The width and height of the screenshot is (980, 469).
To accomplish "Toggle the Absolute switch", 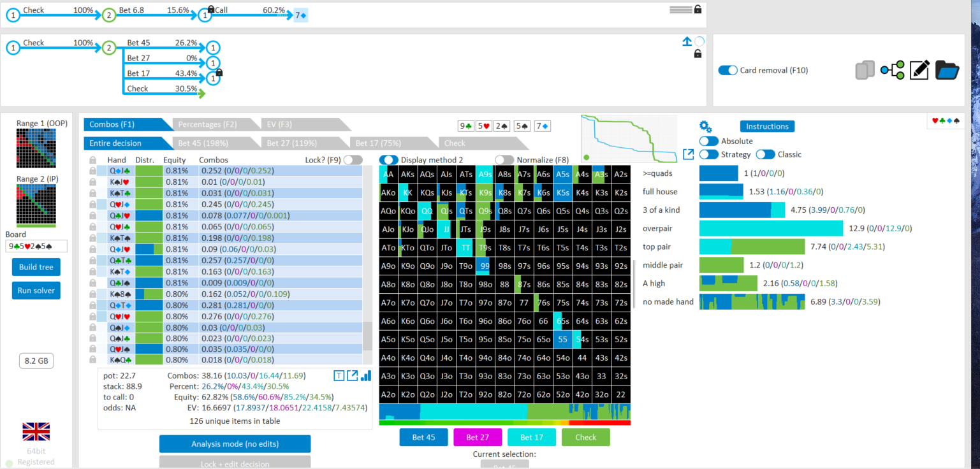I will [709, 141].
